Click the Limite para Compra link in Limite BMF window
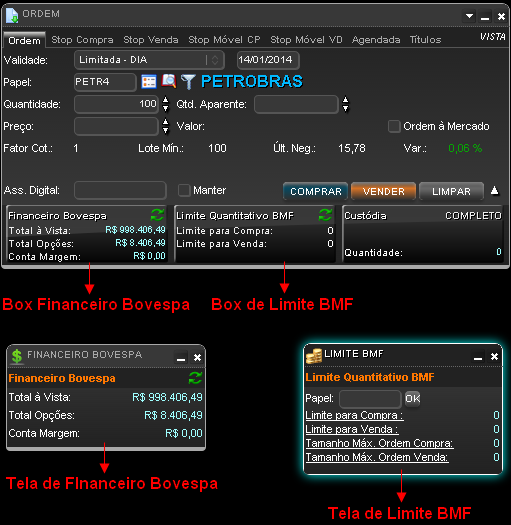This screenshot has height=525, width=511. [354, 416]
